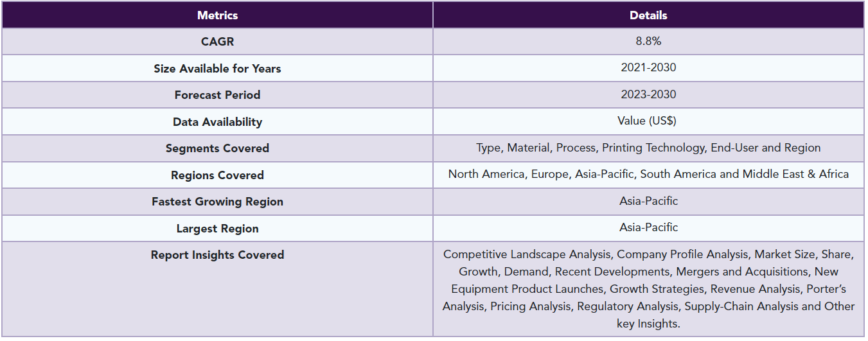Click the segments list starting with Type

(648, 148)
